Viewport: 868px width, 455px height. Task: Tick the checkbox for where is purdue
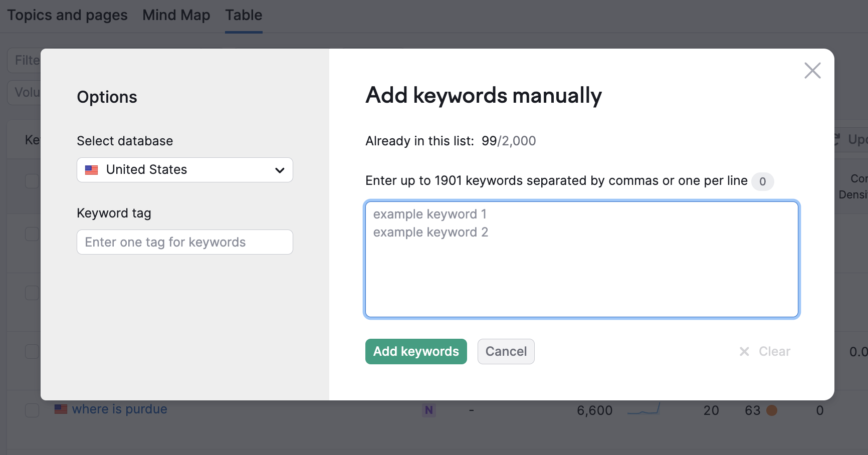(32, 410)
